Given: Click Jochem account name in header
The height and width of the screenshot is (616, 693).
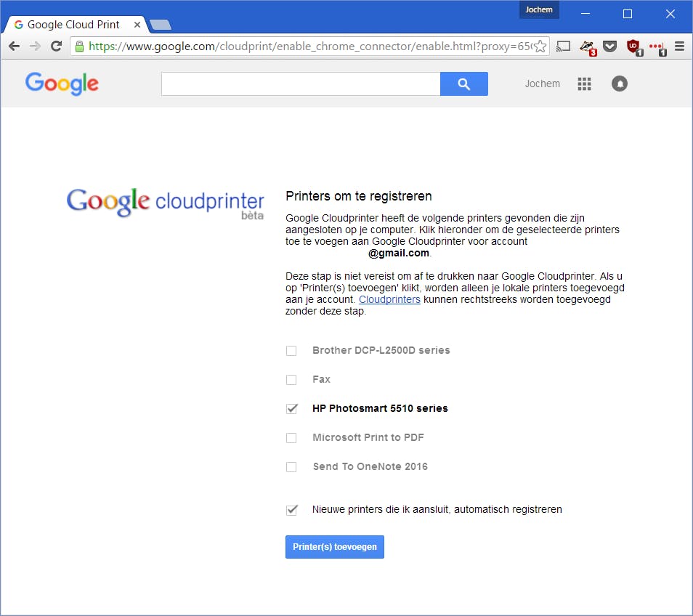Looking at the screenshot, I should 543,84.
